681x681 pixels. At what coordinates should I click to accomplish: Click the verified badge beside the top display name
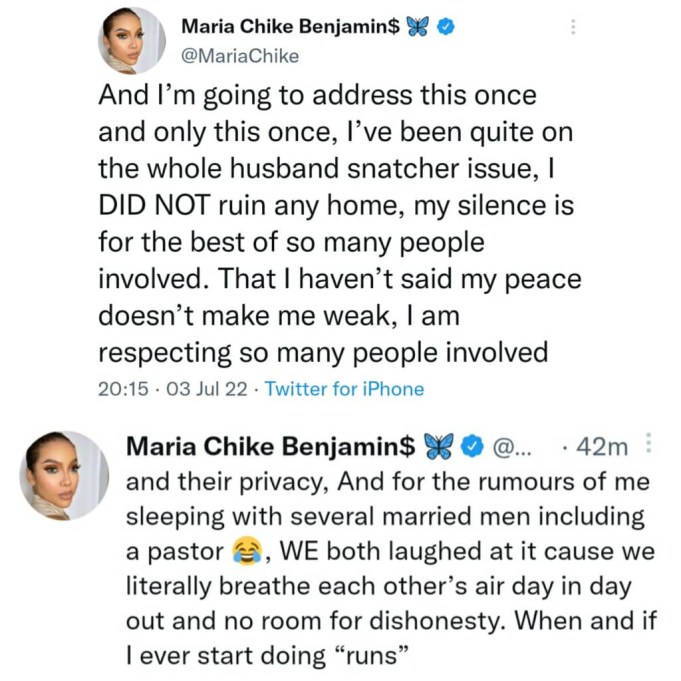(x=449, y=28)
